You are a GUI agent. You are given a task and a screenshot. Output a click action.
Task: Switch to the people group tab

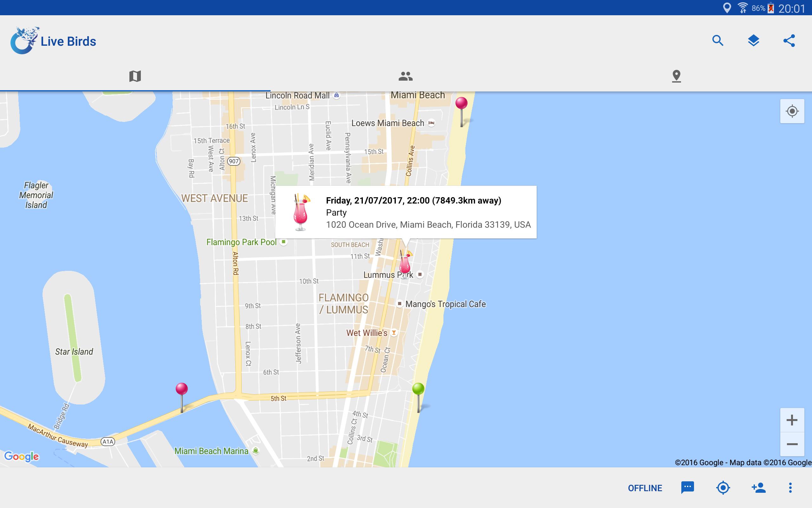pyautogui.click(x=406, y=76)
